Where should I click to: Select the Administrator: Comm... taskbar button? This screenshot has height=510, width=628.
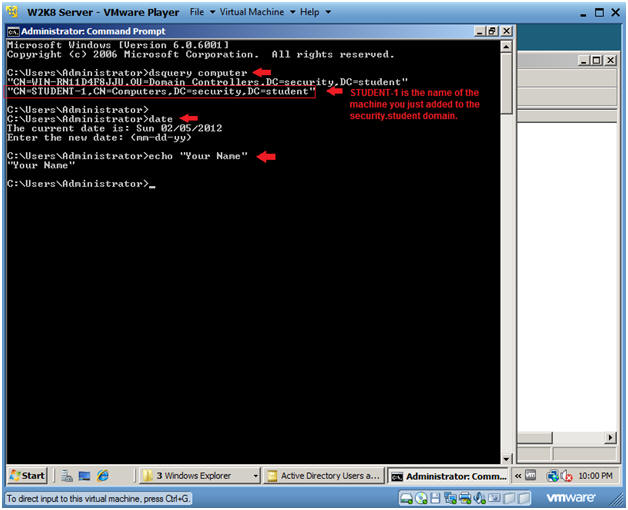448,476
